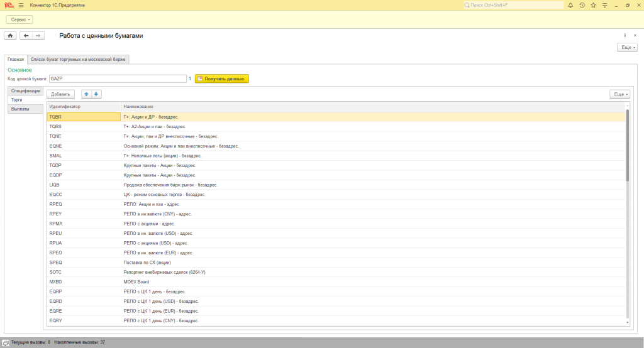Open favorites star icon
644x348 pixels.
point(593,5)
